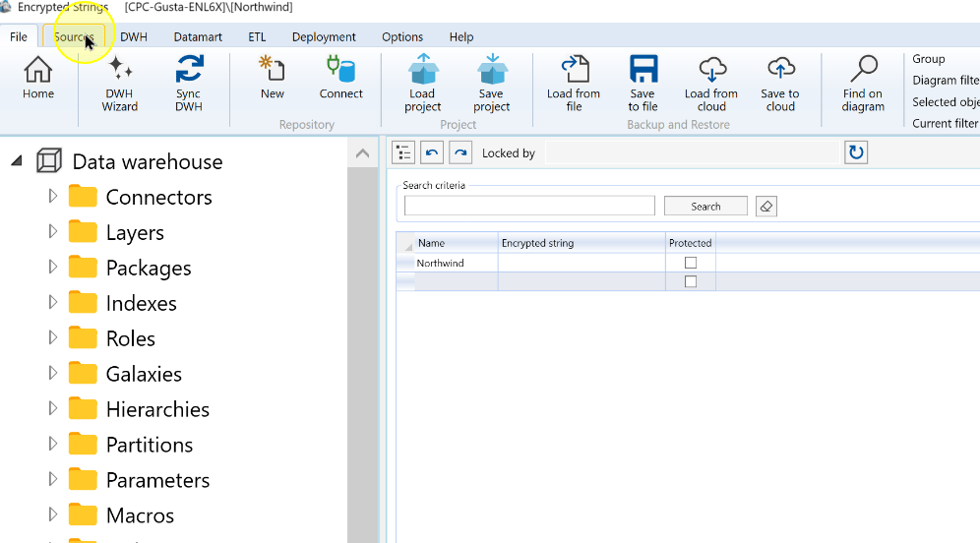Expand the Hierarchies node

52,408
